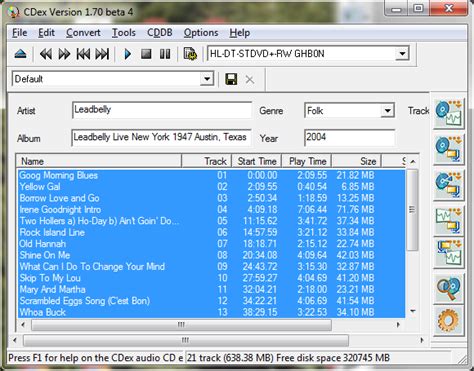Open the File menu

coord(20,33)
